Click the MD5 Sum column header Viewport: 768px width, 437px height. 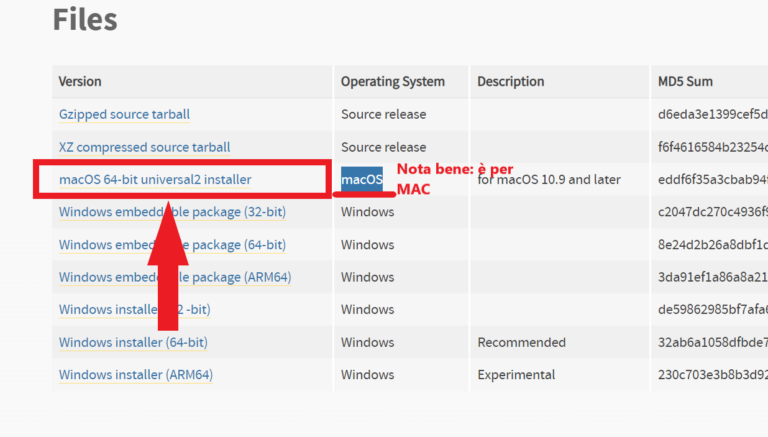(x=684, y=81)
